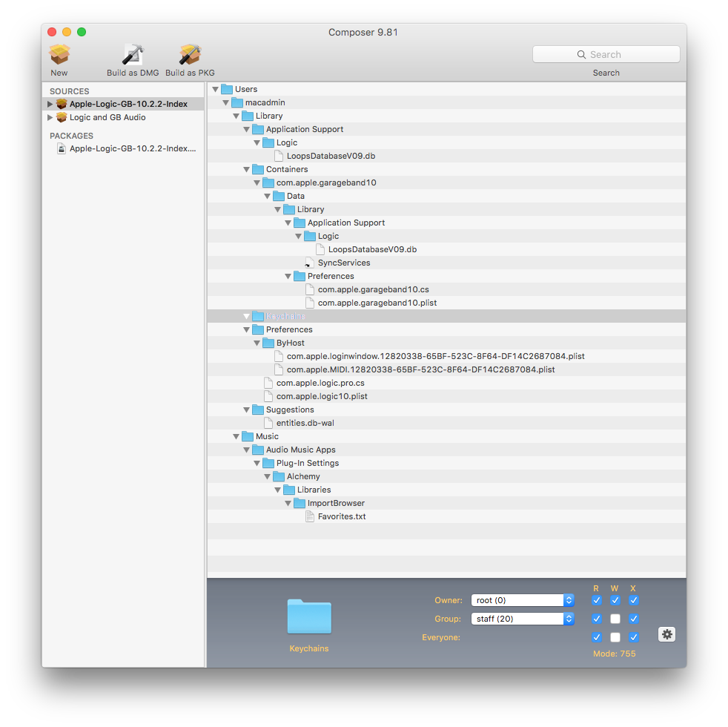
Task: Uncheck the Everyone read permission checkbox
Action: coord(597,637)
